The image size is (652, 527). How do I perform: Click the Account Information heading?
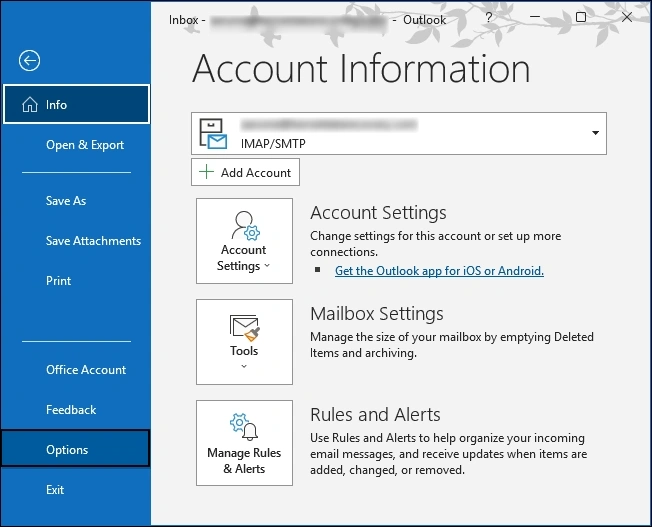click(x=361, y=69)
